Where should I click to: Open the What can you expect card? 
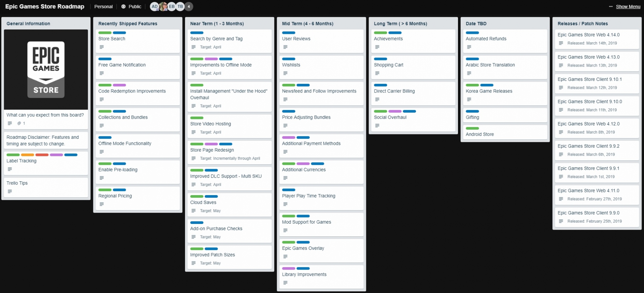46,79
